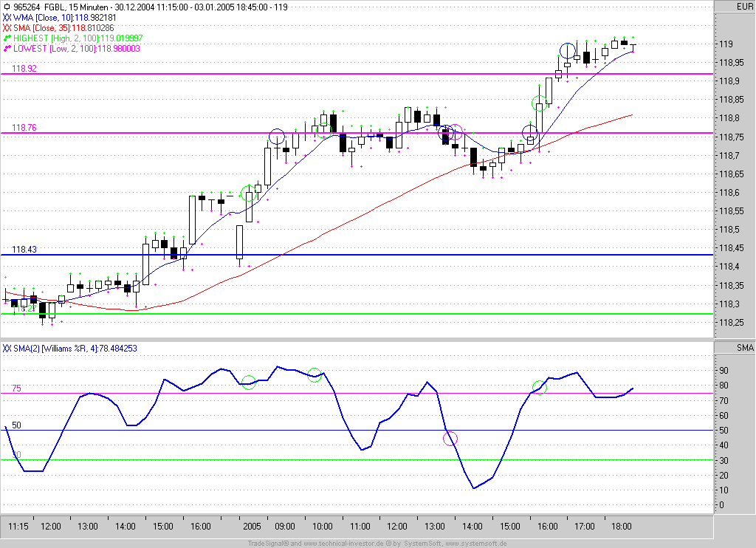This screenshot has height=548, width=756.
Task: Click the 2005 date label on the time axis
Action: [252, 527]
